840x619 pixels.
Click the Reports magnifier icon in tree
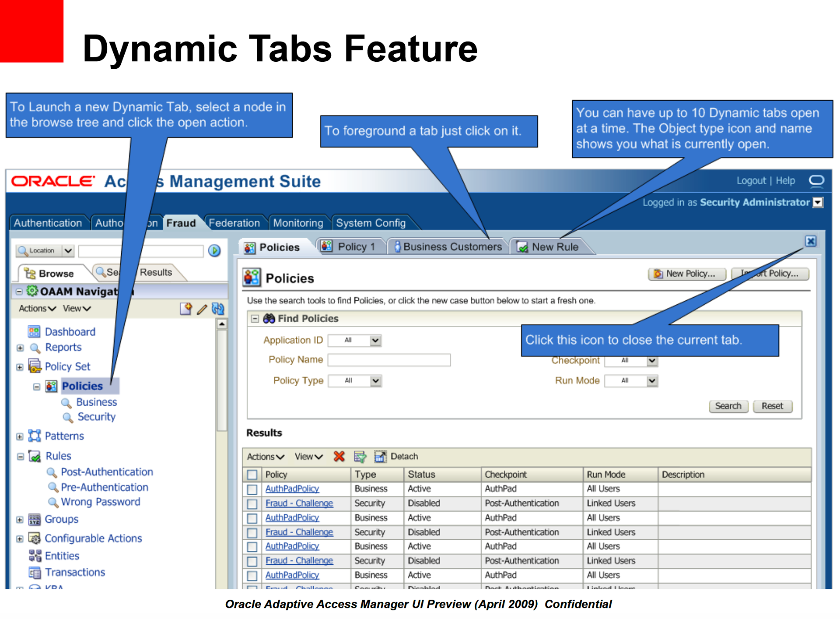35,348
